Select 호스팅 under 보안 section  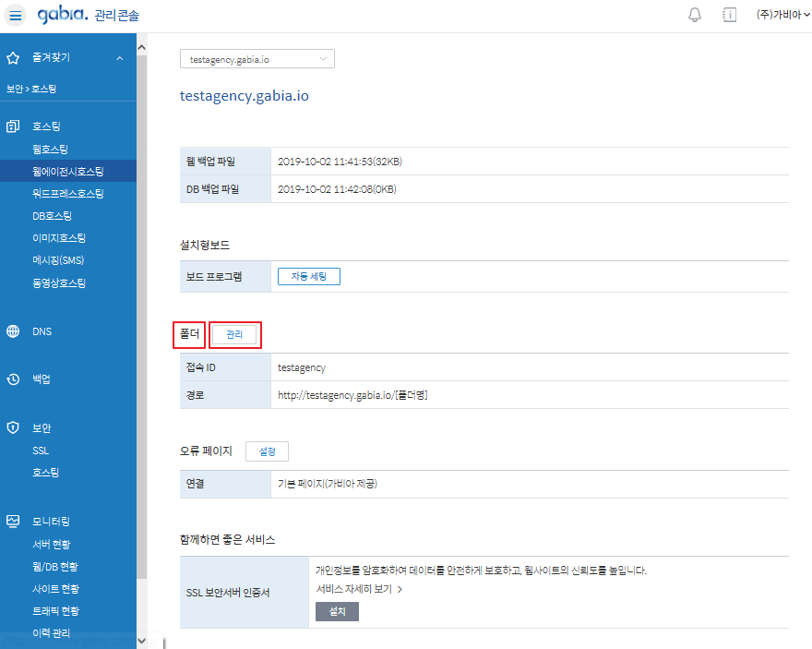click(x=45, y=473)
